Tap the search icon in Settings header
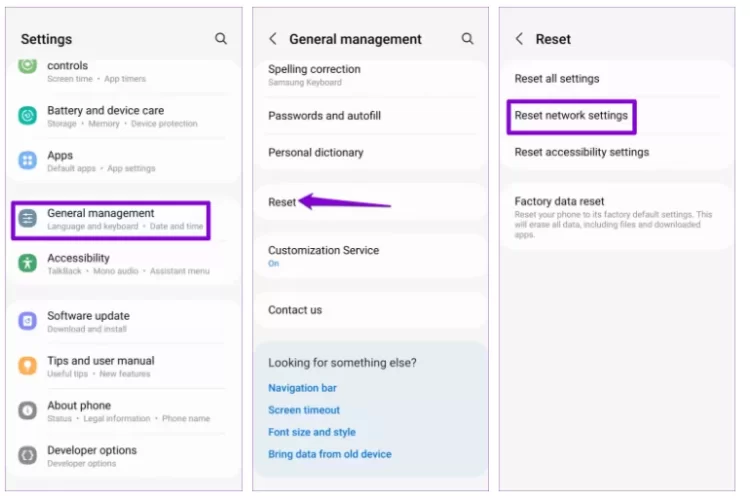Image resolution: width=750 pixels, height=500 pixels. [221, 39]
